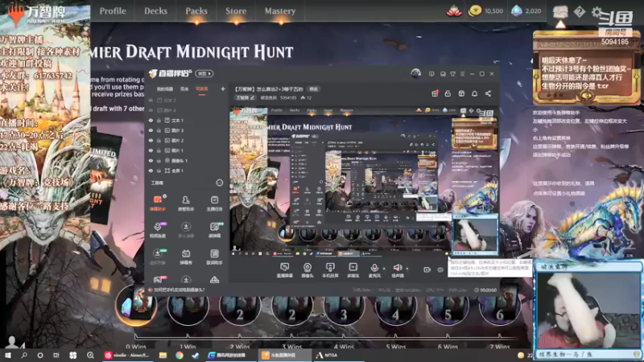Screen dimensions: 644x362
Task: Show the hidden 文本 2 layer via eye
Action: point(151,100)
